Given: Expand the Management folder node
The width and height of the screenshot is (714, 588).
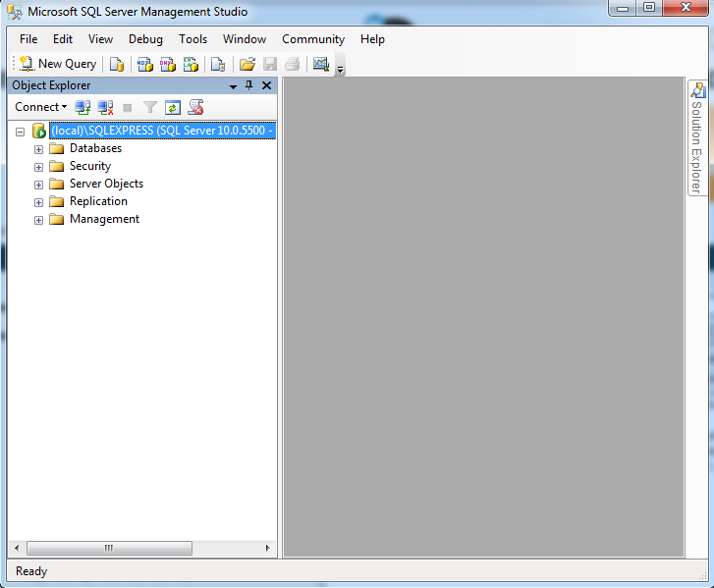Looking at the screenshot, I should point(38,220).
